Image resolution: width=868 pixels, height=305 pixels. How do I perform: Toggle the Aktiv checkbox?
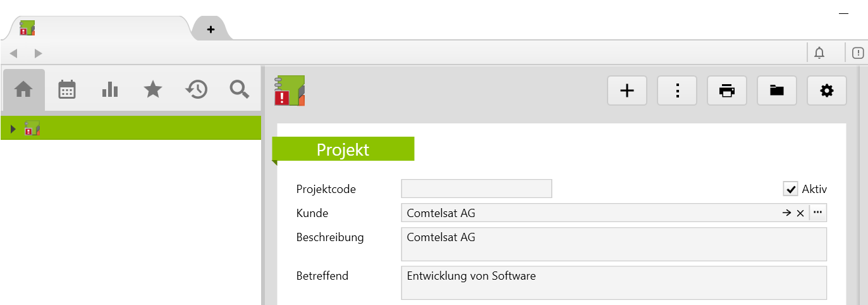(x=790, y=189)
